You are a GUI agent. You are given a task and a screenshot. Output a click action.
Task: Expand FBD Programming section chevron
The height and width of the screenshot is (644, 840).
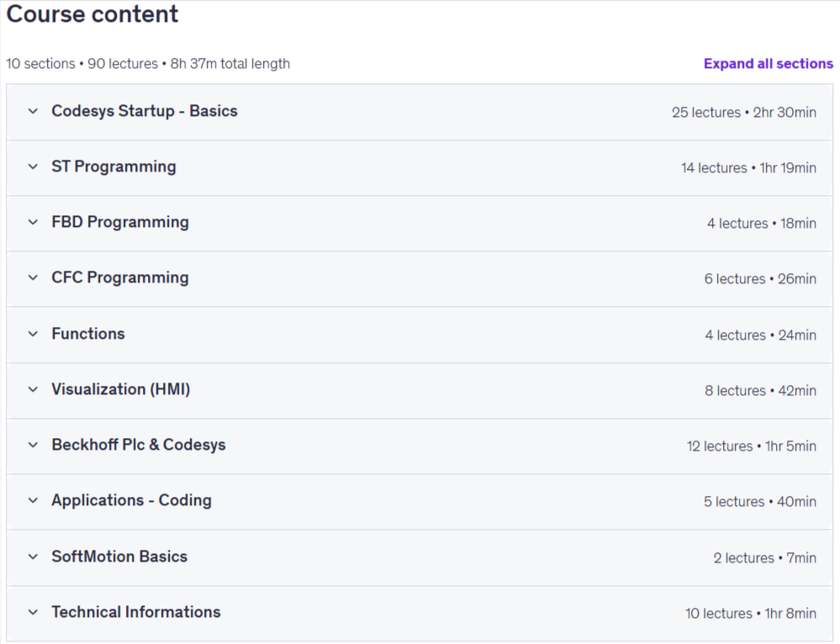pos(34,222)
